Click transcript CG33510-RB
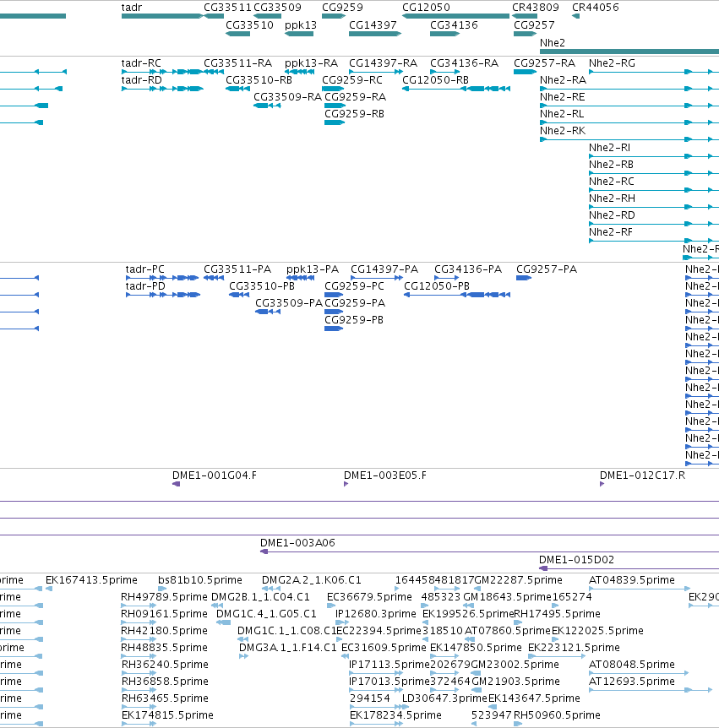The height and width of the screenshot is (728, 719). click(259, 80)
